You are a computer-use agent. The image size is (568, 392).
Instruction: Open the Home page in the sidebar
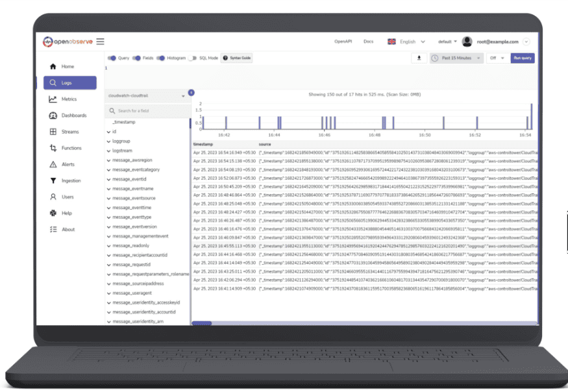pyautogui.click(x=69, y=66)
